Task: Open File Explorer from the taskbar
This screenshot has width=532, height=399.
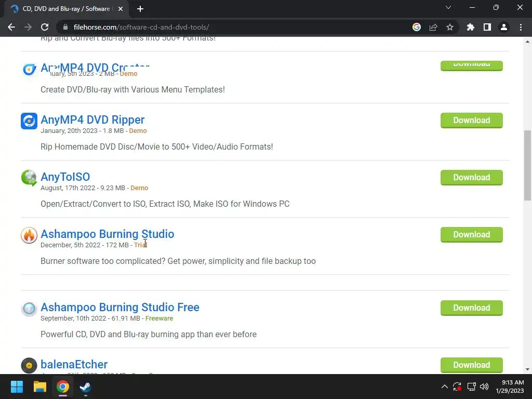Action: [39, 387]
